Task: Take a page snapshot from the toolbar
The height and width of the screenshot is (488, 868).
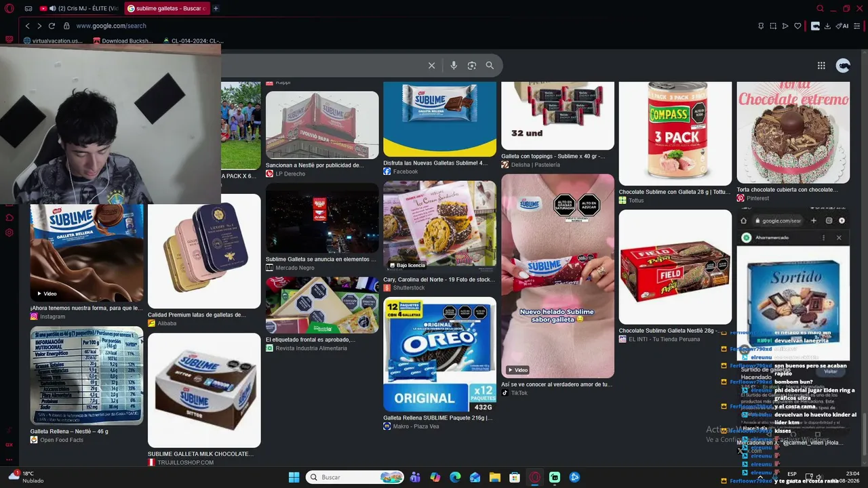Action: tap(773, 26)
